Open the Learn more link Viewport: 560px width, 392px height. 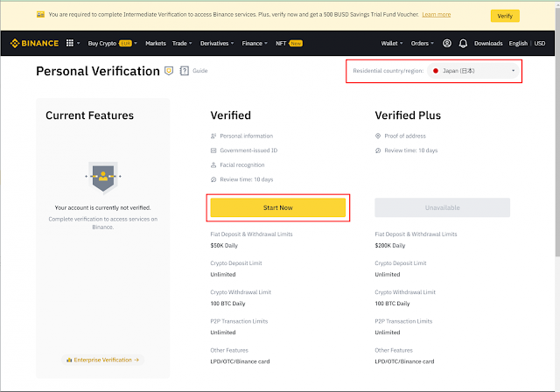[437, 15]
